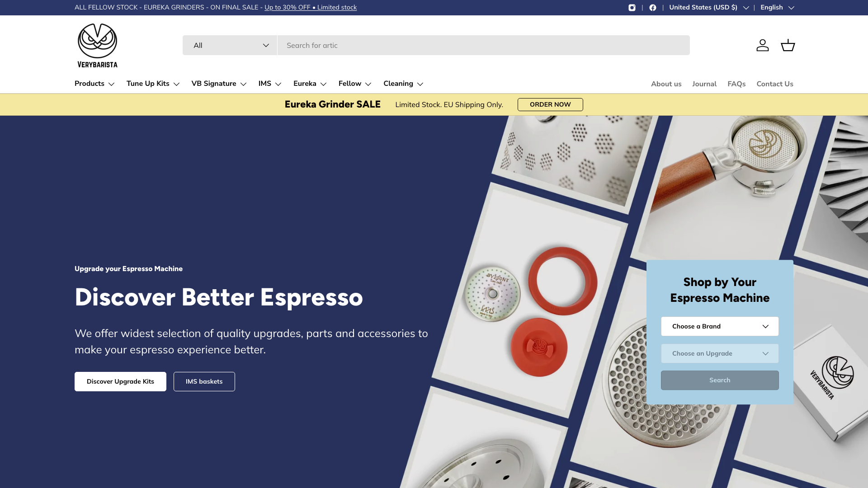Expand the Eureka menu
Viewport: 868px width, 488px height.
click(x=310, y=84)
